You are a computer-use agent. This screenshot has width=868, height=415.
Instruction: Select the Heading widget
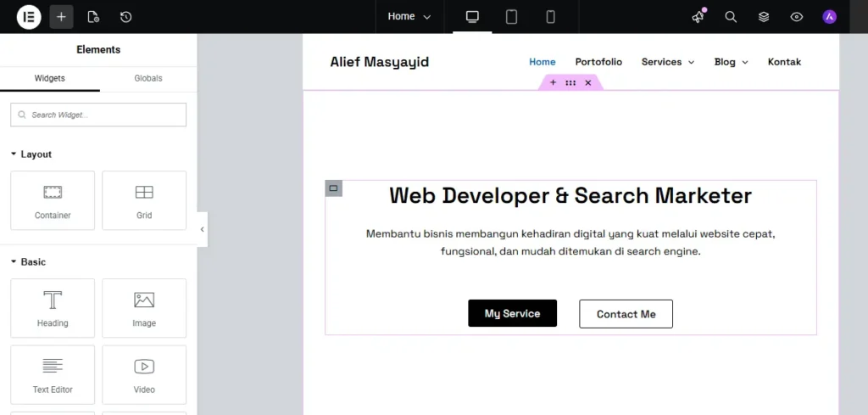pyautogui.click(x=53, y=308)
